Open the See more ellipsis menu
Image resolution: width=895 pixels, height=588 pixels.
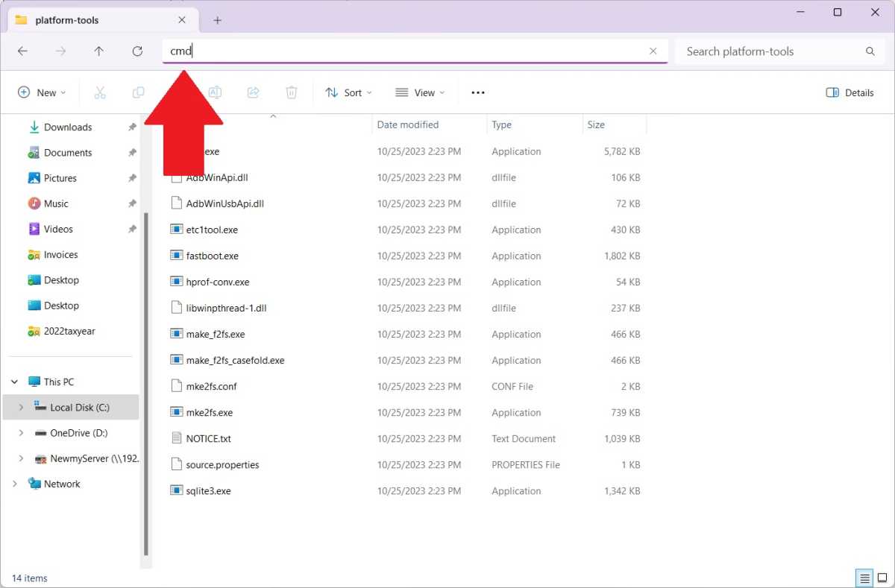478,92
